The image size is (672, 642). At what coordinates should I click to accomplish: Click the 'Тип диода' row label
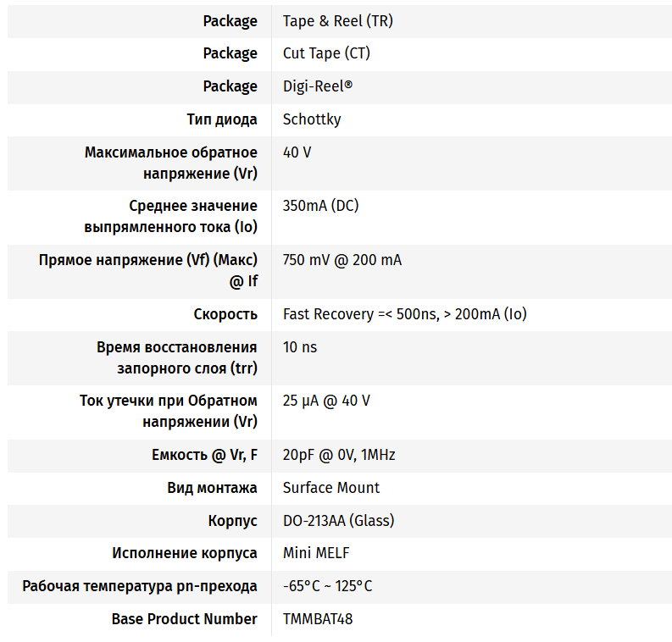coord(221,119)
